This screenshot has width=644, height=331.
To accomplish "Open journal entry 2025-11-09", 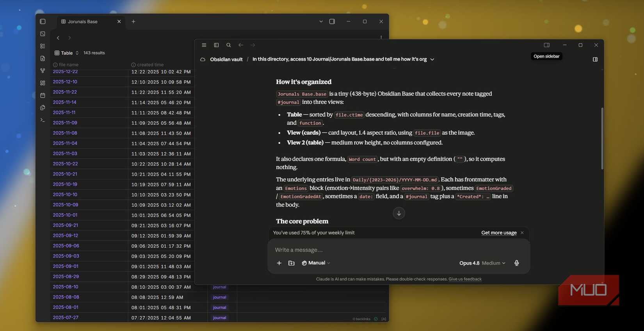I will (65, 123).
